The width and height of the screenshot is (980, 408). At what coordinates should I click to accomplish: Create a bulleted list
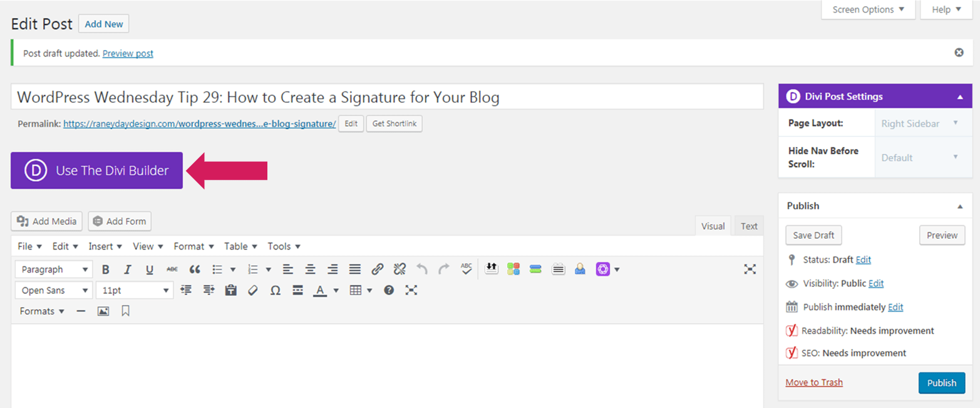pos(217,269)
